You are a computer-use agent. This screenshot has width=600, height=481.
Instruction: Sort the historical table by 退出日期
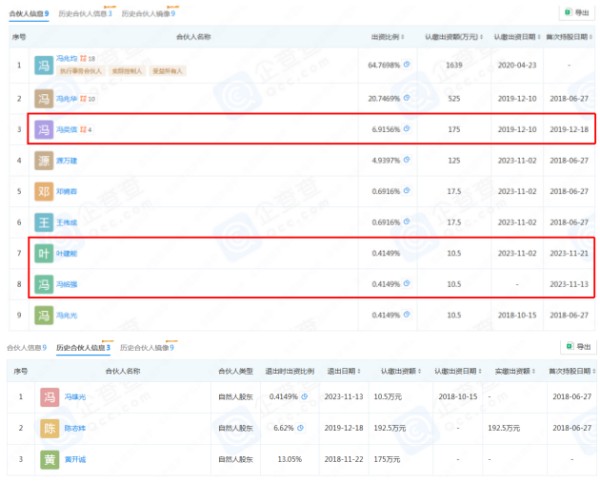coord(359,371)
